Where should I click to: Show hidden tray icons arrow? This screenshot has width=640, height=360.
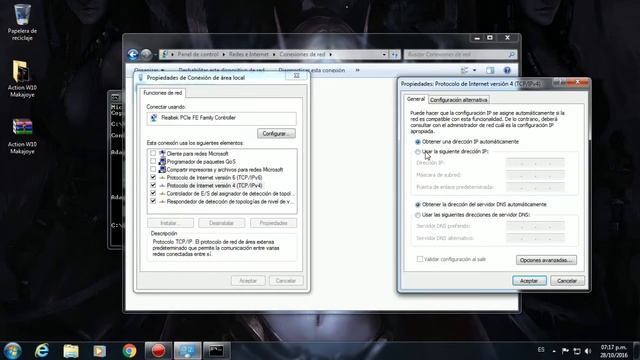pyautogui.click(x=554, y=351)
